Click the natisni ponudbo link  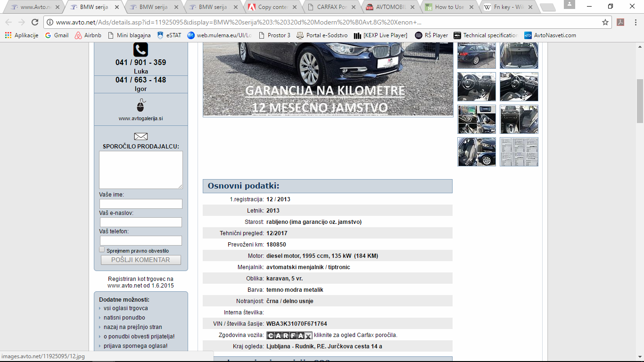click(124, 318)
